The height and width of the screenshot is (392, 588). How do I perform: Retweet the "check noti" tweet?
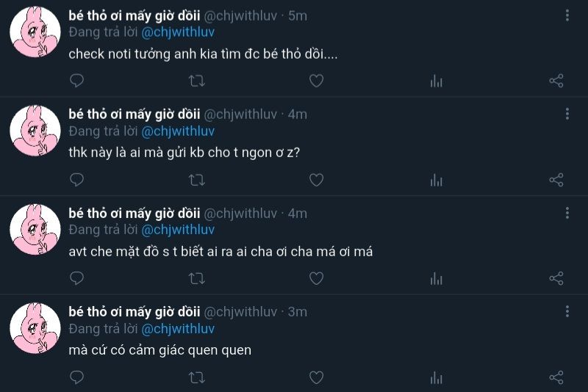pyautogui.click(x=197, y=81)
